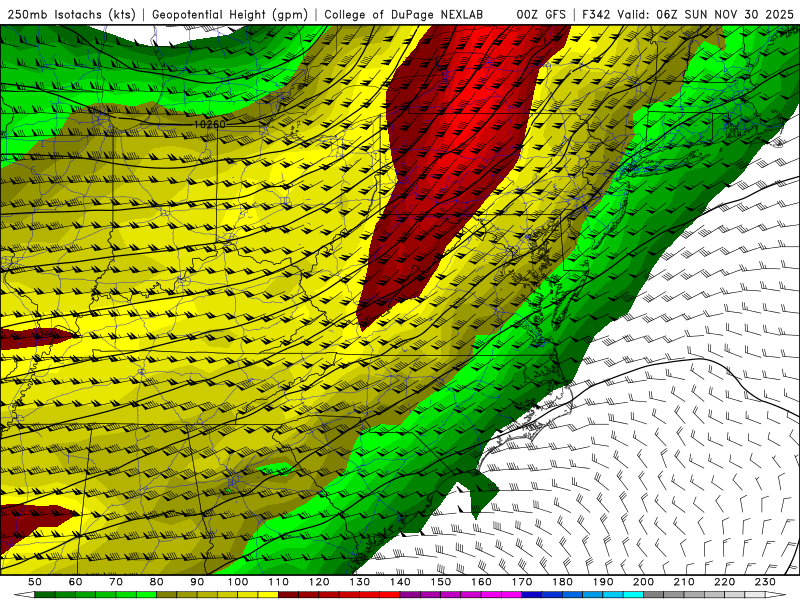The height and width of the screenshot is (600, 800).
Task: Click the '80' value on the color scale
Action: [156, 582]
